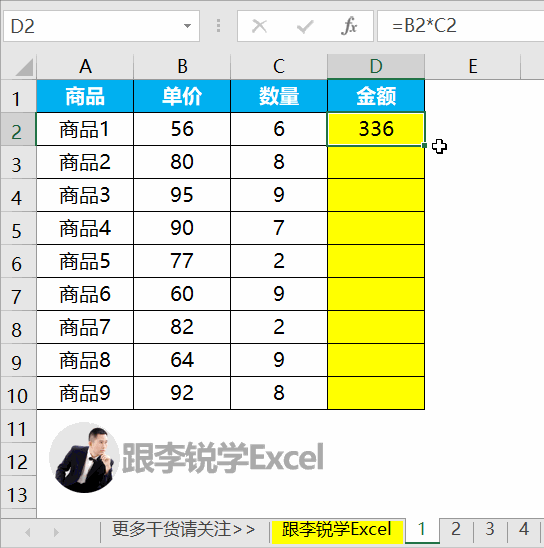Open the 更多干货请关注>> sheet tab

pyautogui.click(x=183, y=529)
